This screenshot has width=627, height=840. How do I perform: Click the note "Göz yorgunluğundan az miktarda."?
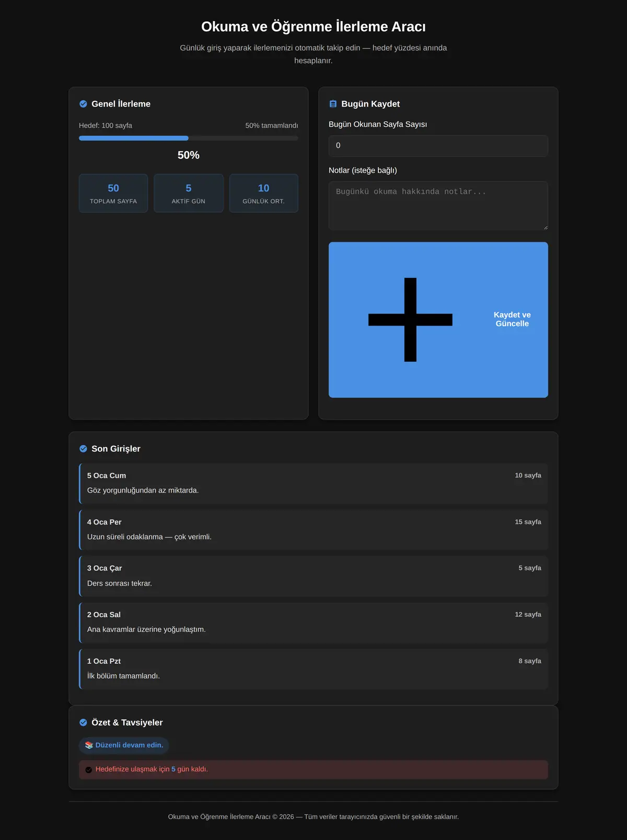pos(143,491)
